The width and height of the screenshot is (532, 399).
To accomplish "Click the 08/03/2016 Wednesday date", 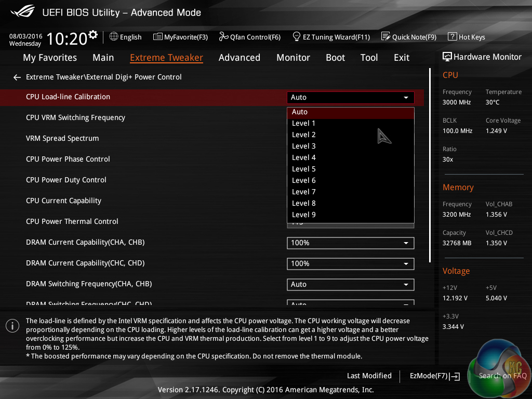I will pyautogui.click(x=25, y=40).
